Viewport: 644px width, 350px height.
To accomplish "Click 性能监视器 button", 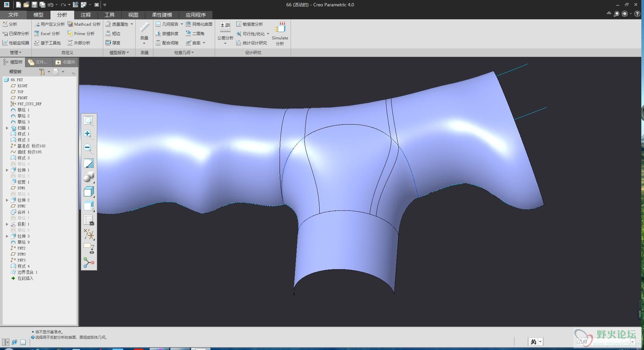I will pos(16,43).
